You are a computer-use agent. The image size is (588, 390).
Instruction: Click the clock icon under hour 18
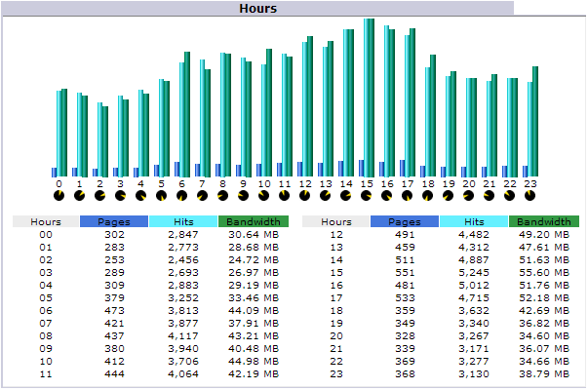tap(428, 195)
